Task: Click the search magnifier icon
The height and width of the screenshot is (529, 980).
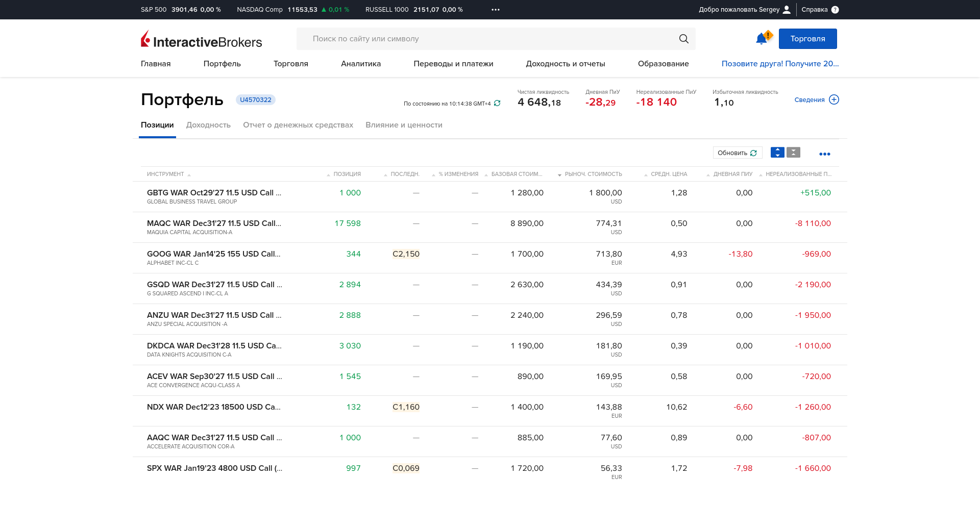Action: click(x=683, y=39)
